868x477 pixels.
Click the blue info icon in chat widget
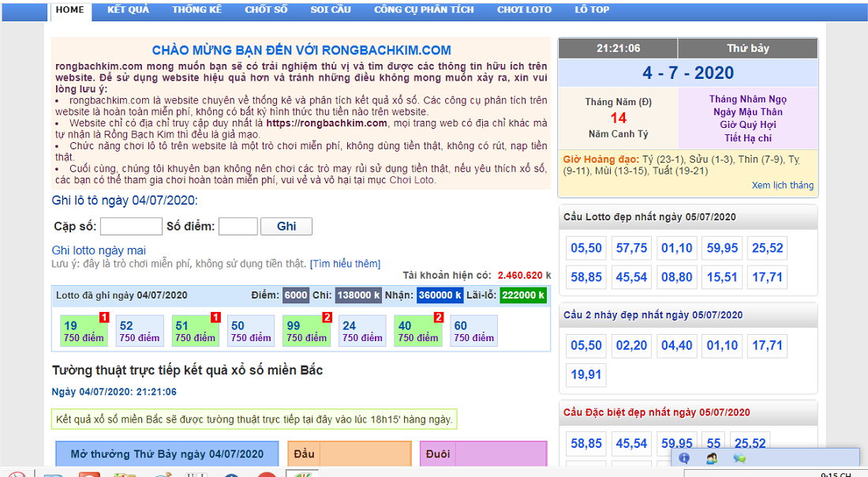tap(684, 457)
